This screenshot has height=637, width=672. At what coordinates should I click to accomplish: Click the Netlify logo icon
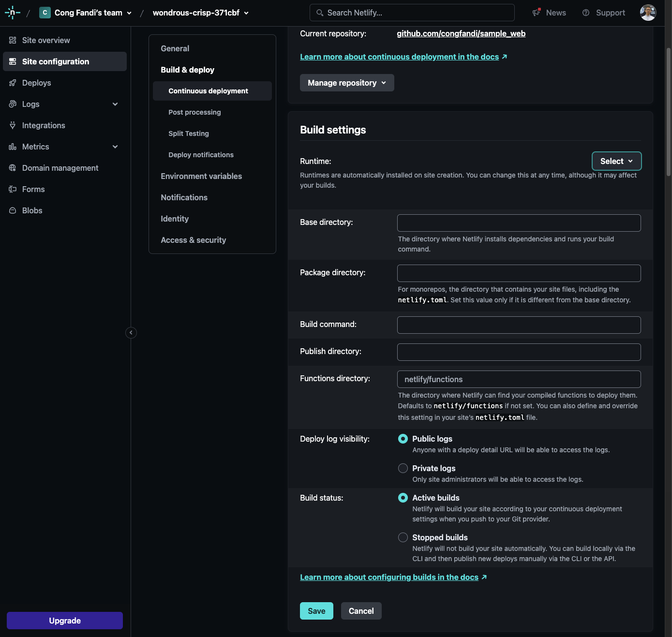point(12,13)
